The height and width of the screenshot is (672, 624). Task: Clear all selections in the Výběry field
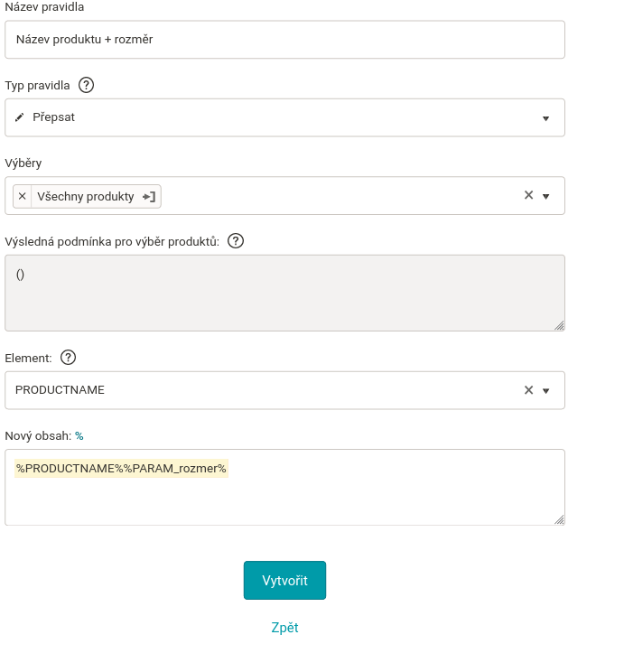[x=529, y=195]
